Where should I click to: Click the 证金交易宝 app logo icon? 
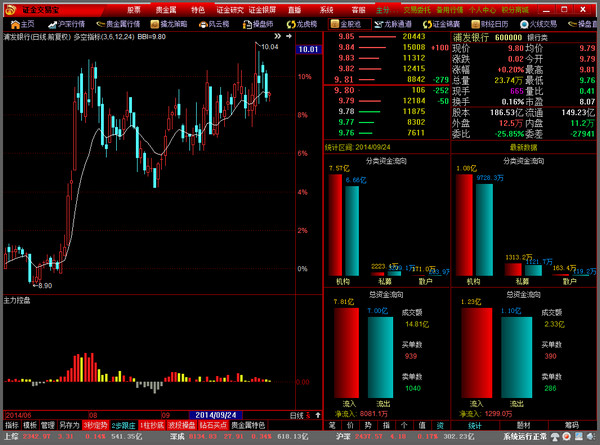[11, 10]
